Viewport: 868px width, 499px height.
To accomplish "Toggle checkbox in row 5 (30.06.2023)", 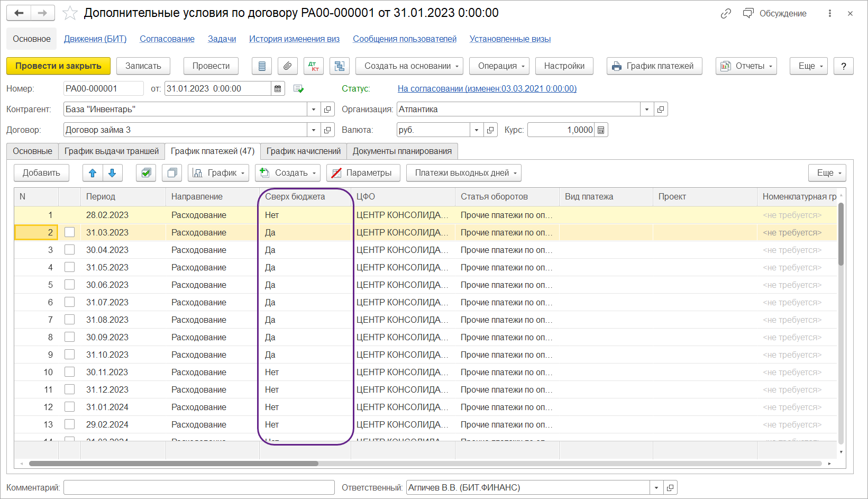I will pyautogui.click(x=69, y=285).
